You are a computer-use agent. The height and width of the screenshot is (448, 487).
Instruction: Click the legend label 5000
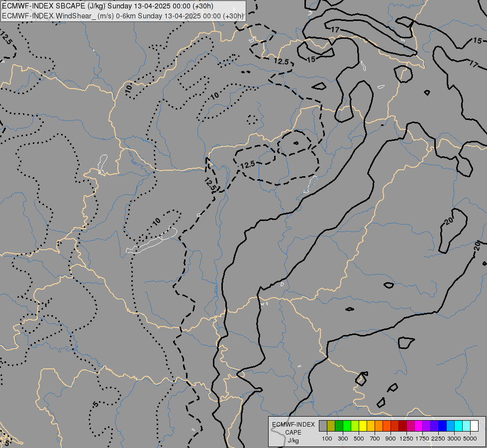point(470,439)
